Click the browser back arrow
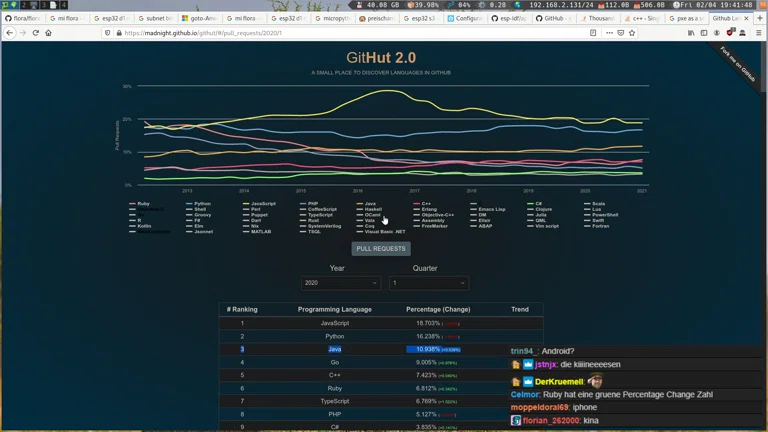Image resolution: width=768 pixels, height=432 pixels. click(9, 33)
